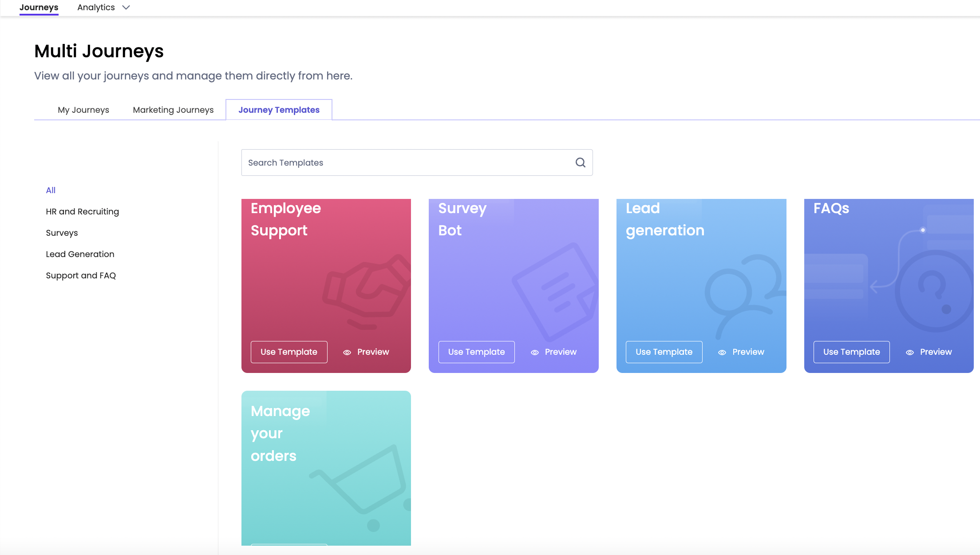The width and height of the screenshot is (980, 555).
Task: Switch to Marketing Journeys tab
Action: pos(173,110)
